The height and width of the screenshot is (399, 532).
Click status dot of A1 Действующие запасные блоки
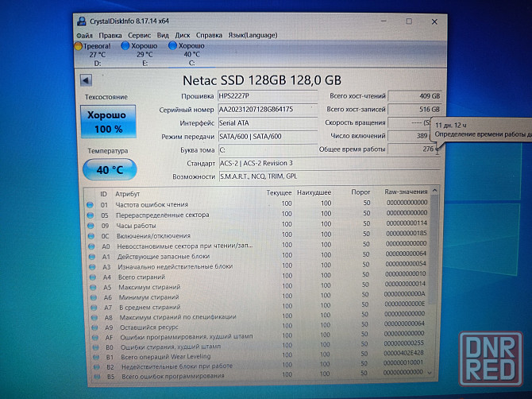91,257
